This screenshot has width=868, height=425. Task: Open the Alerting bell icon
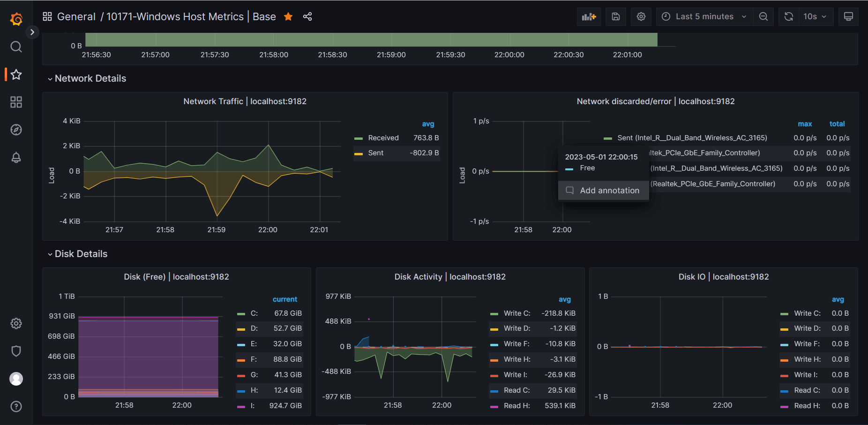(16, 158)
